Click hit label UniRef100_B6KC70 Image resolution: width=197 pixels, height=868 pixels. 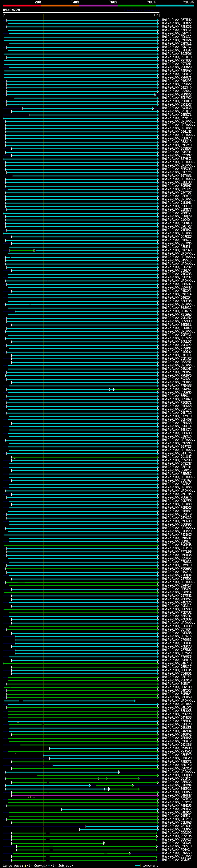click(x=177, y=430)
